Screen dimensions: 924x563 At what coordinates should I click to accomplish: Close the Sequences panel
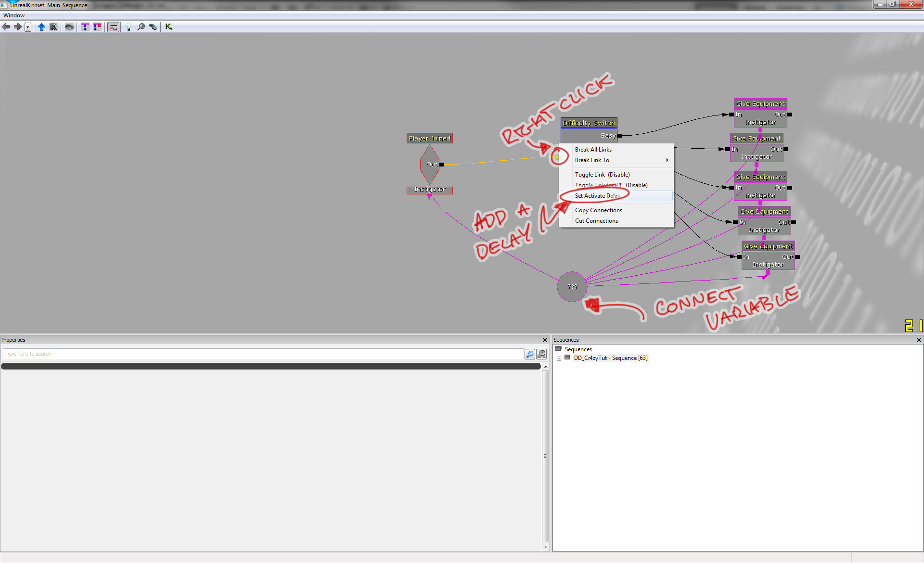tap(919, 340)
